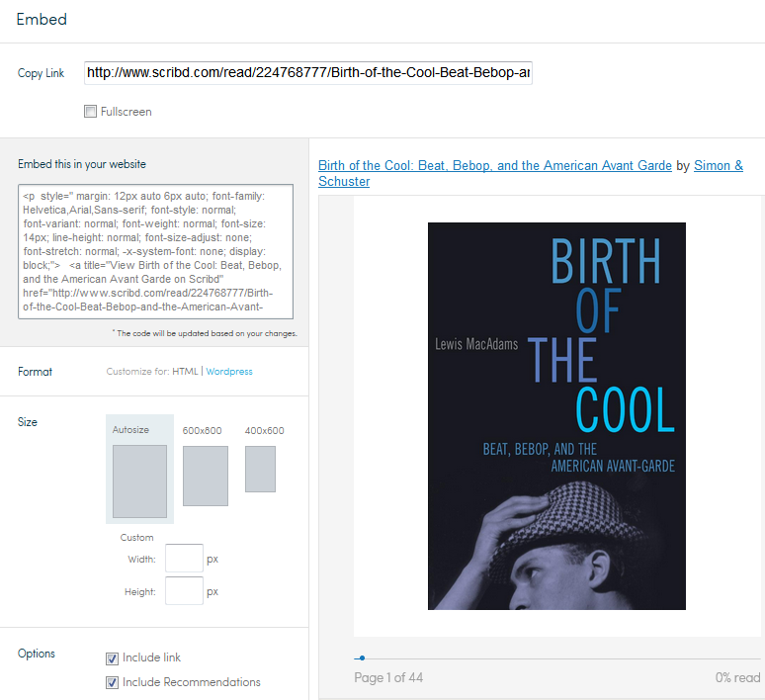Click the book cover preview image
Viewport: 765px width, 700px height.
(x=556, y=416)
